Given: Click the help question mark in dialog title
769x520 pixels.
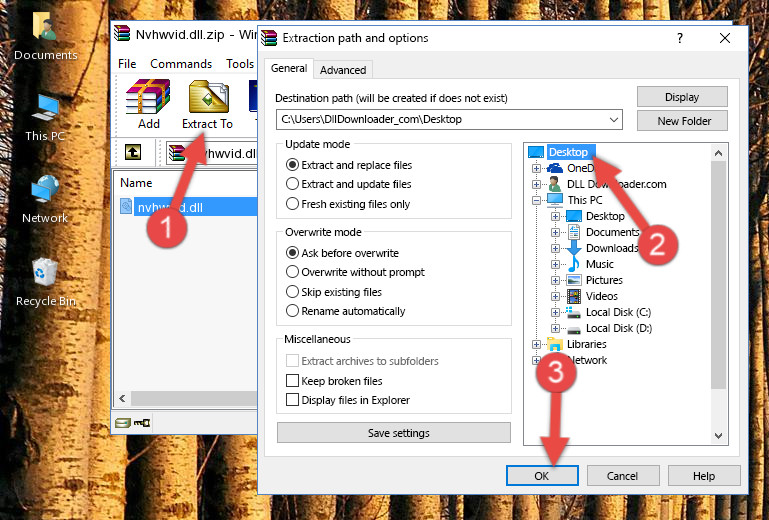Looking at the screenshot, I should pyautogui.click(x=680, y=38).
